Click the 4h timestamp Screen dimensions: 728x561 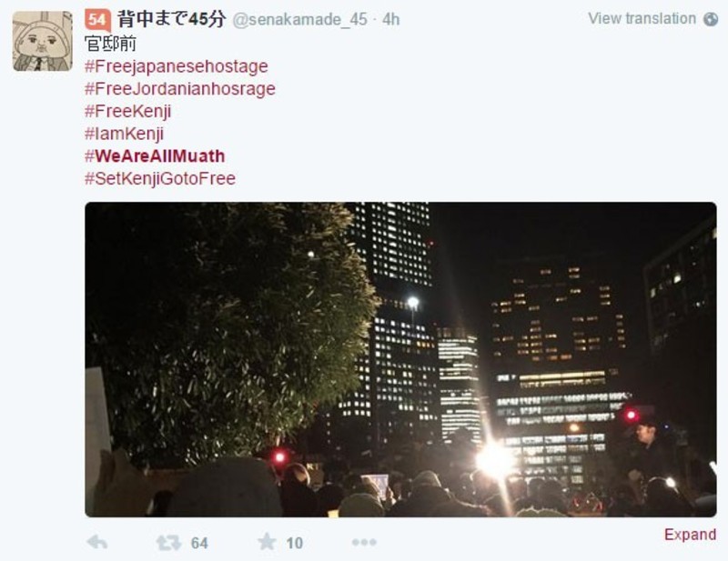tap(391, 19)
